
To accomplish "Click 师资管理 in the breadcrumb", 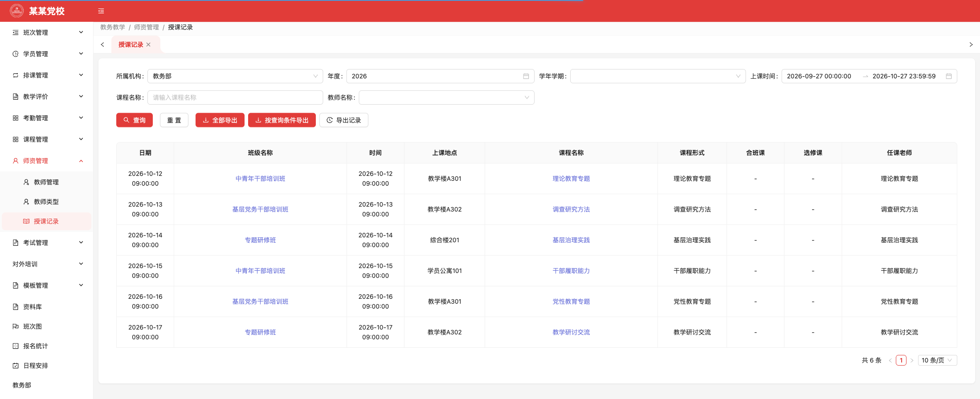I will [x=147, y=27].
